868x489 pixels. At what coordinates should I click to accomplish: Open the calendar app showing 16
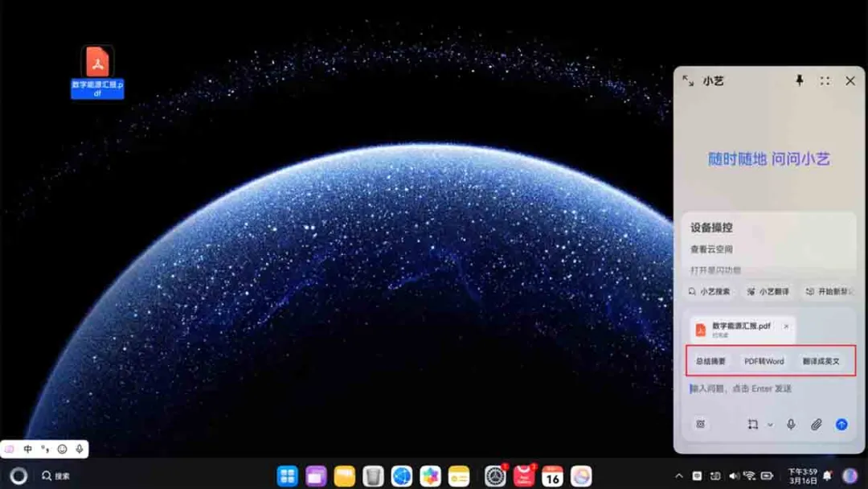(552, 475)
